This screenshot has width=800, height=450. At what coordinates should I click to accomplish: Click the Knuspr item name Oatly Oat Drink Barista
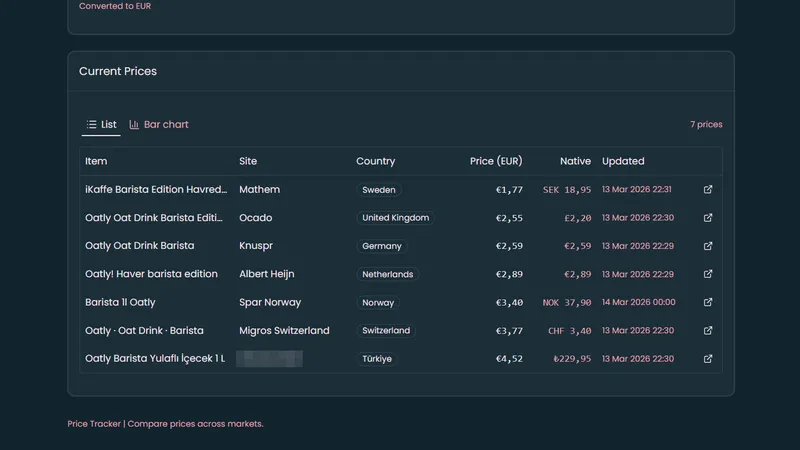click(x=139, y=246)
